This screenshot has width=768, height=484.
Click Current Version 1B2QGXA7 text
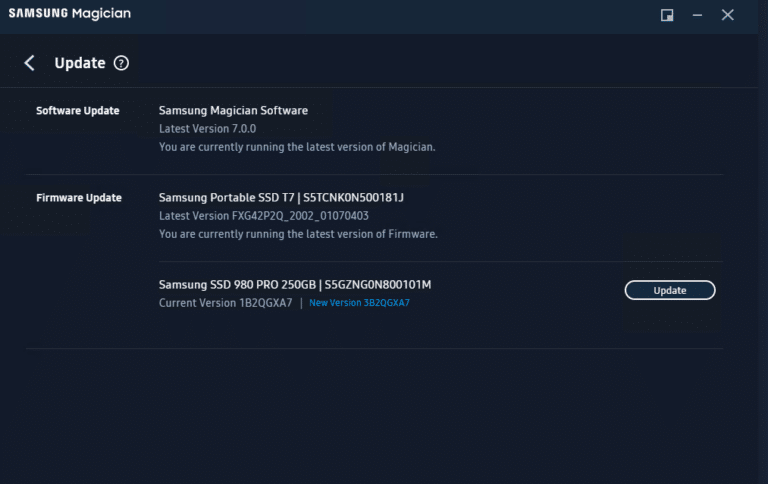pos(225,303)
